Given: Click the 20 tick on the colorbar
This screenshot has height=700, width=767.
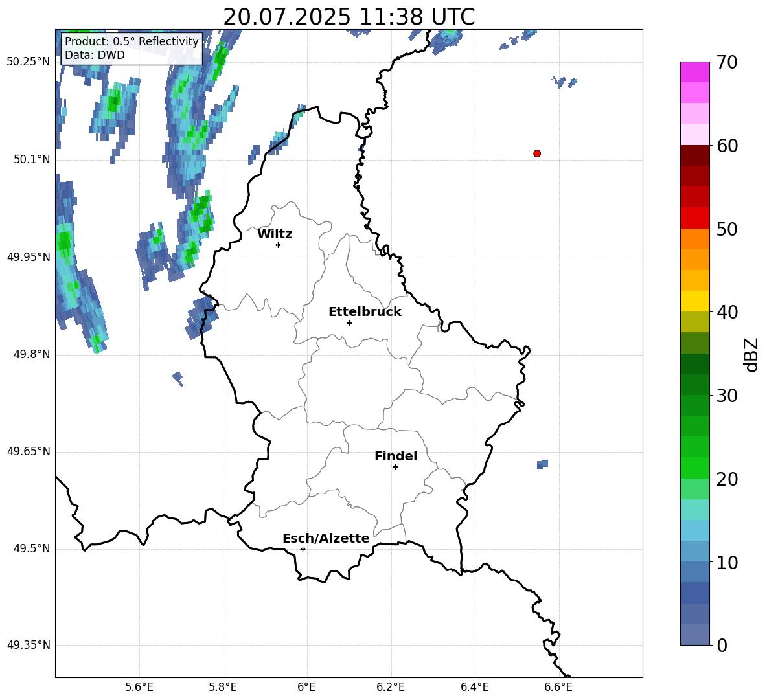Looking at the screenshot, I should coord(727,479).
